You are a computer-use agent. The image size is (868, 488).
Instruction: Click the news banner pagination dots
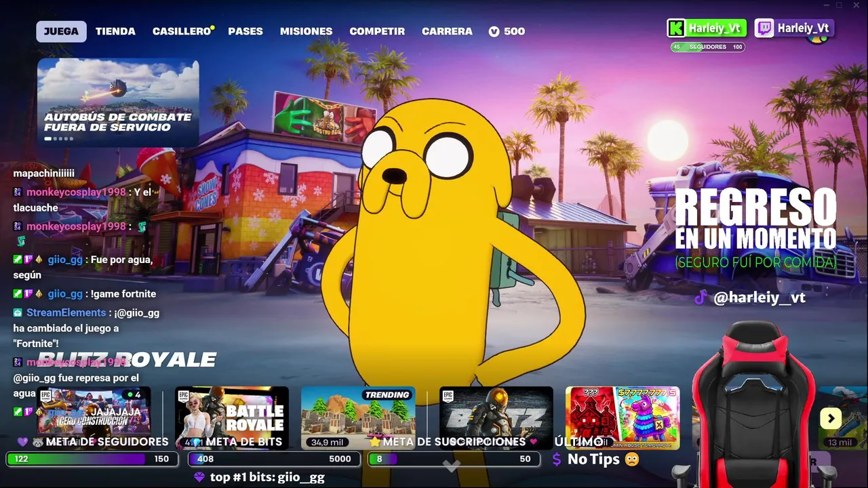coord(58,139)
